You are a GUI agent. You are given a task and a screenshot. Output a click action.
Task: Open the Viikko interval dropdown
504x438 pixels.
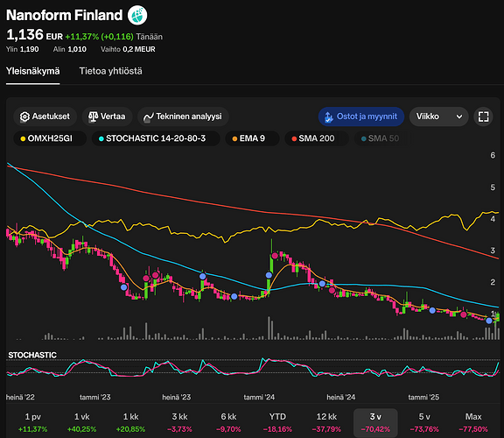pos(438,117)
